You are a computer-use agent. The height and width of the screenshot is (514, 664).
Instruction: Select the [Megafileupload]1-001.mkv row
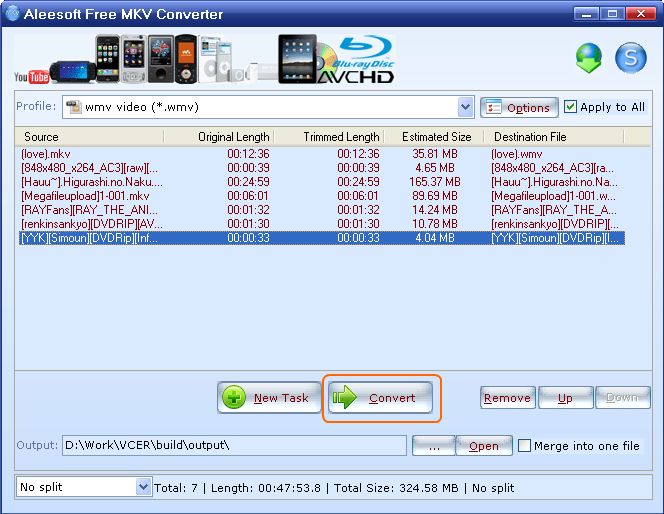click(322, 196)
